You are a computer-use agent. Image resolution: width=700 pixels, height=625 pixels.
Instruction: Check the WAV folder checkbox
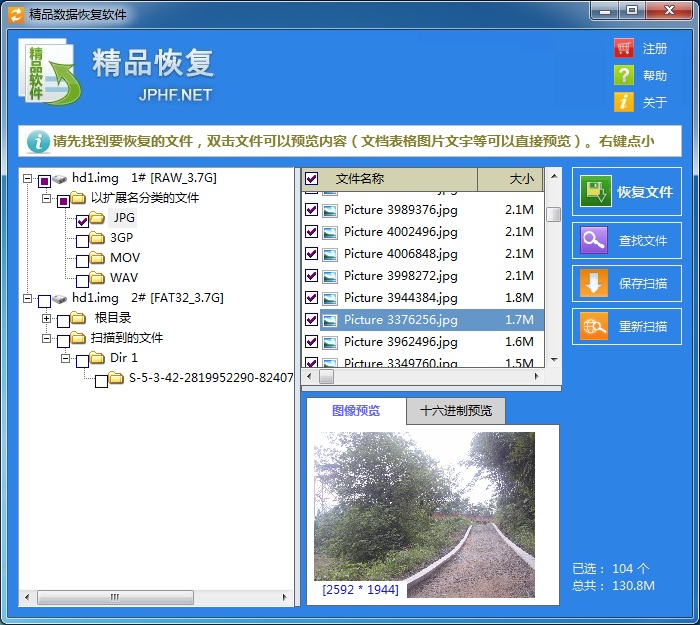click(x=82, y=281)
